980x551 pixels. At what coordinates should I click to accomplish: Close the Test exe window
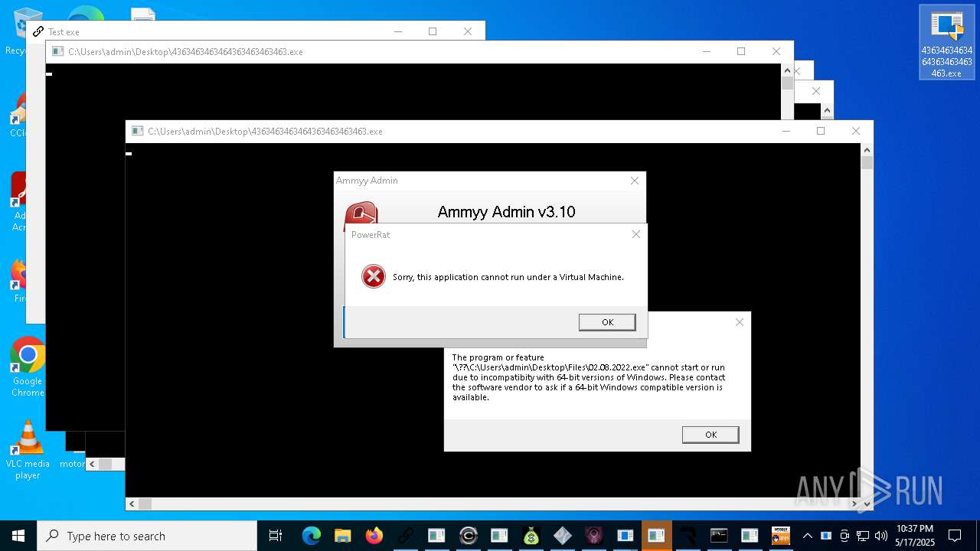tap(467, 31)
